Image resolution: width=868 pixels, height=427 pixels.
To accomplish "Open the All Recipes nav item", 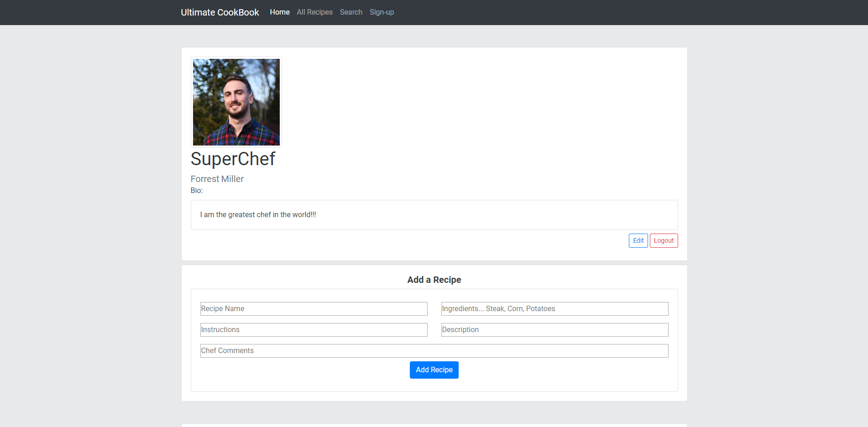I will point(315,12).
